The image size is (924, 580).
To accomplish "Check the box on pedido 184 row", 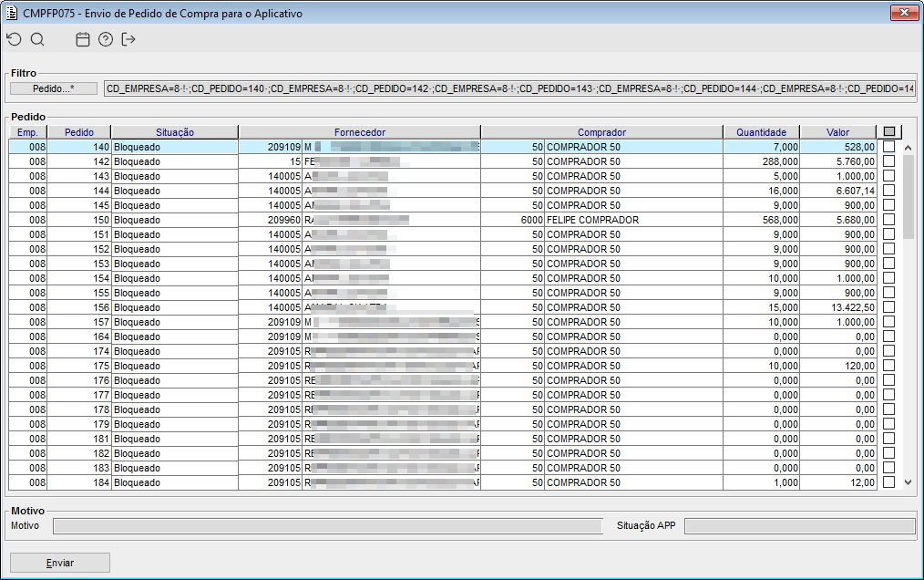I will click(x=888, y=482).
